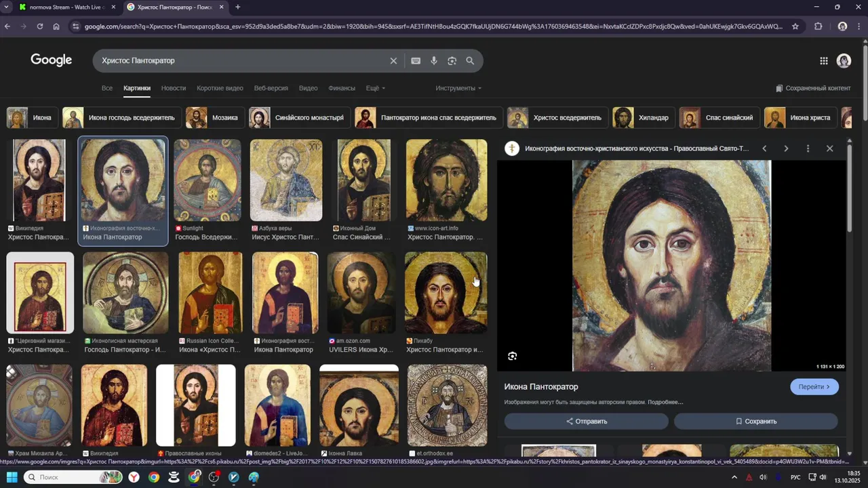Open the Google apps grid
Screen dimensions: 868x488
(824, 61)
